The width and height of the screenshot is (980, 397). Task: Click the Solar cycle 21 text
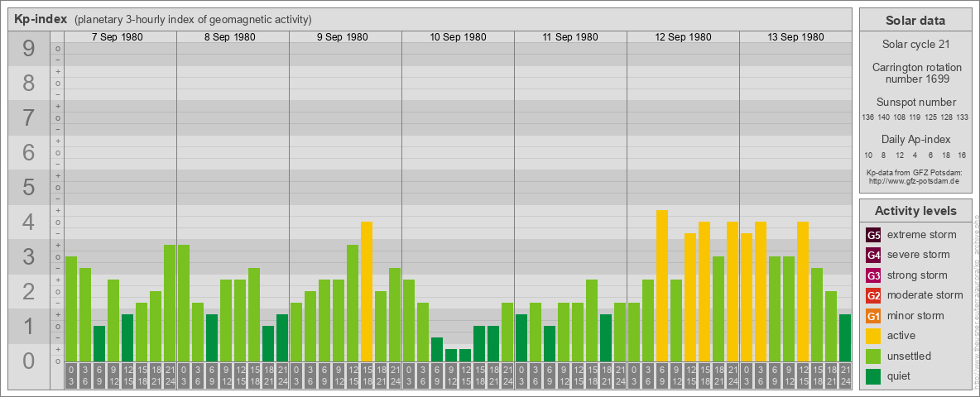915,45
